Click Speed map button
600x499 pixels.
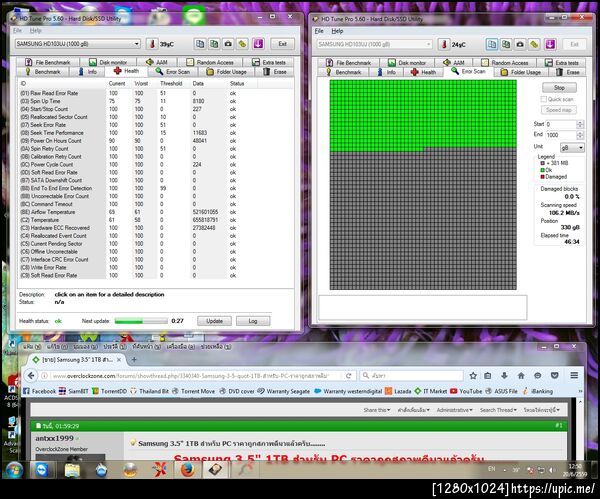[559, 110]
